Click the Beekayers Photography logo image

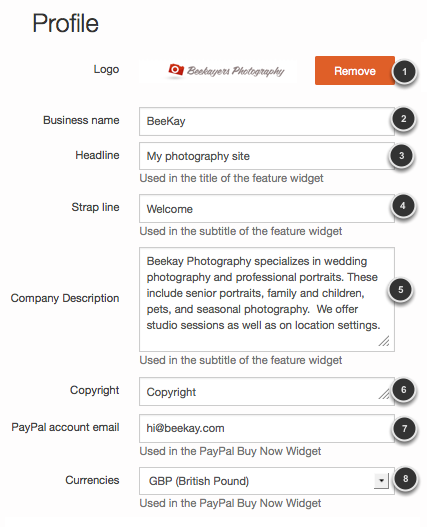(226, 71)
